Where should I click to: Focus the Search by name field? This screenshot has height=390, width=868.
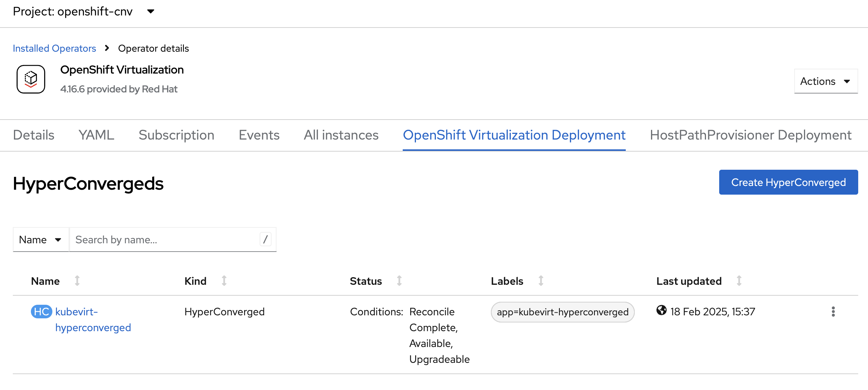(x=173, y=240)
